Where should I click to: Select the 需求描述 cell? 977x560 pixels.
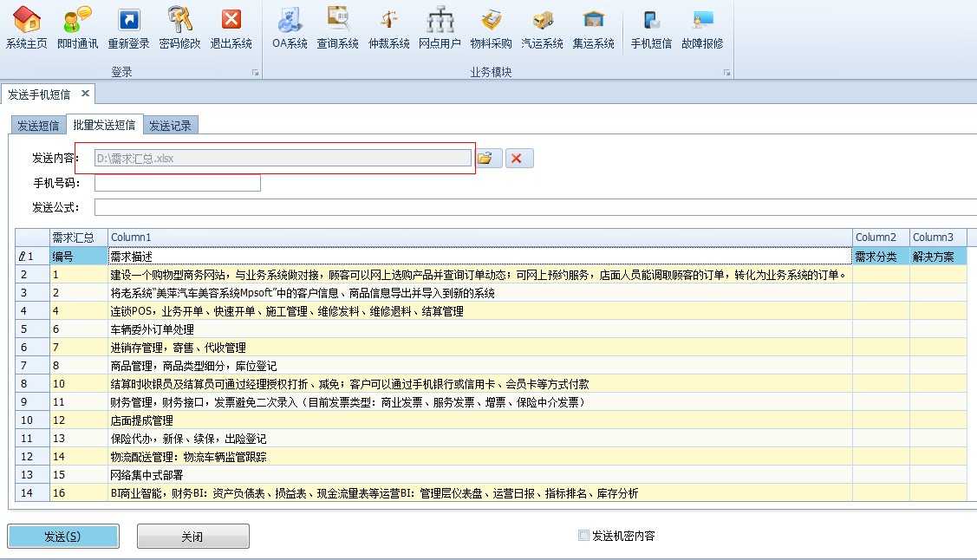click(x=479, y=256)
